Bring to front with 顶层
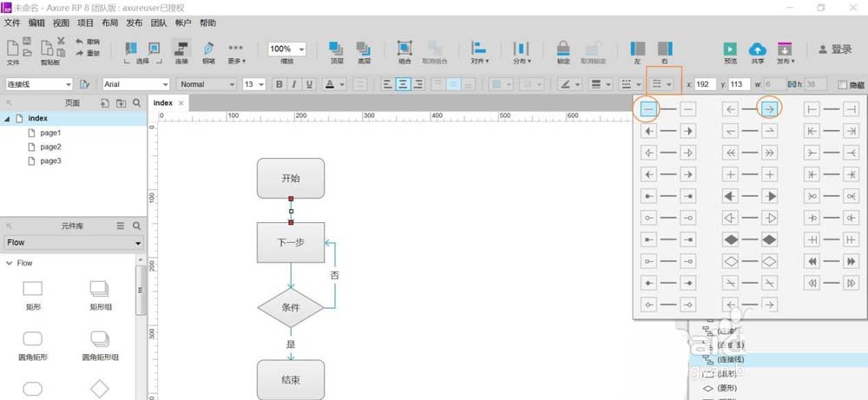Screen dimensions: 868x400 tap(336, 52)
